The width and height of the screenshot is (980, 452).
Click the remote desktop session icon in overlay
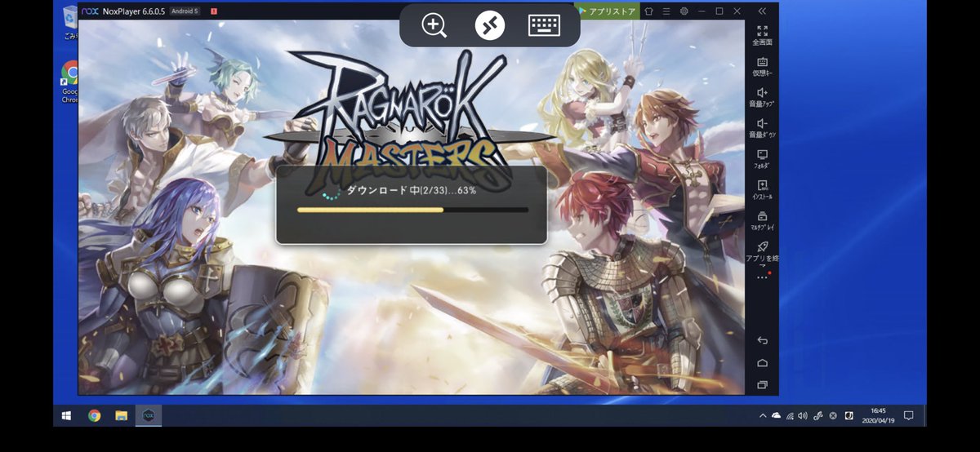pyautogui.click(x=490, y=25)
